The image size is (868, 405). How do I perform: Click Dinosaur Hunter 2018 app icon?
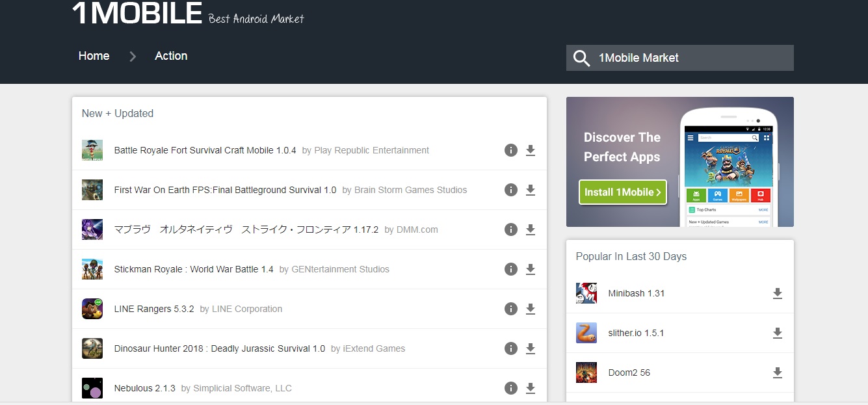pyautogui.click(x=92, y=348)
